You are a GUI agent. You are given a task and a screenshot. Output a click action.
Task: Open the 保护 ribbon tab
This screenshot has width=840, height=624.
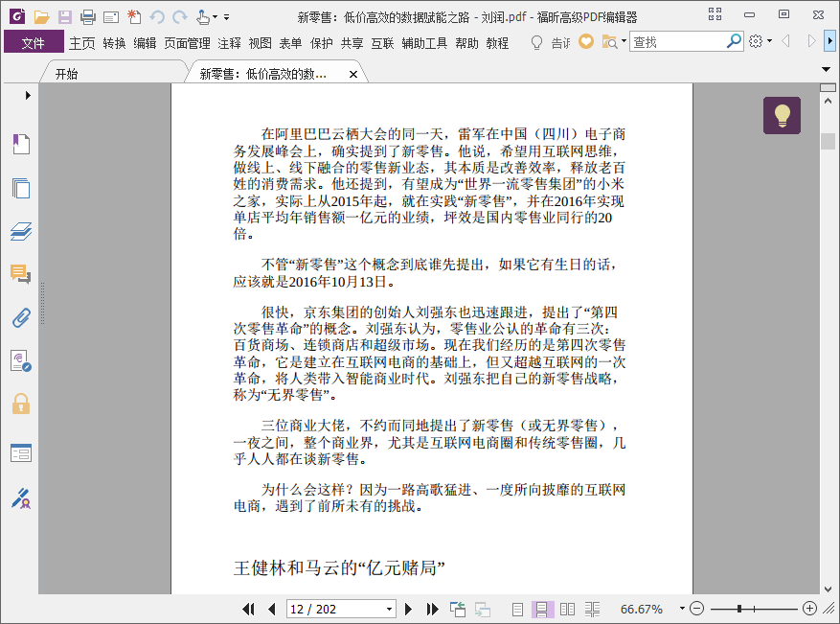click(322, 43)
